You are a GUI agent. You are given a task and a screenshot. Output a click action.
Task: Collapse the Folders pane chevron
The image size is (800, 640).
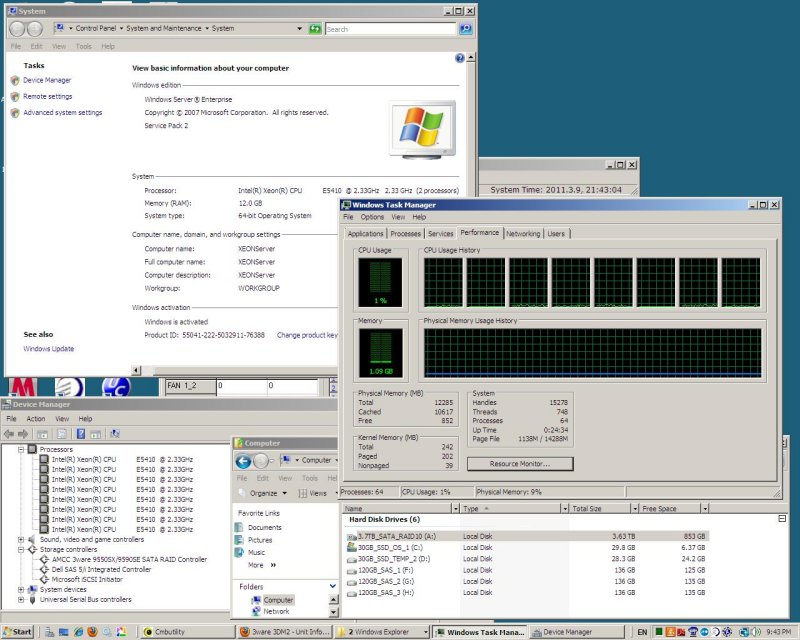coord(333,586)
